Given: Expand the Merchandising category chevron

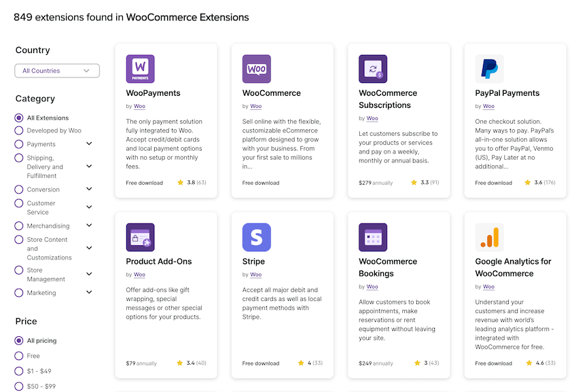Looking at the screenshot, I should 89,225.
